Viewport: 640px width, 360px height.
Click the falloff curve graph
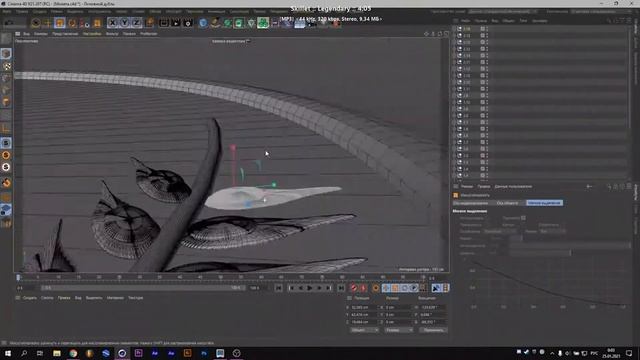point(548,283)
